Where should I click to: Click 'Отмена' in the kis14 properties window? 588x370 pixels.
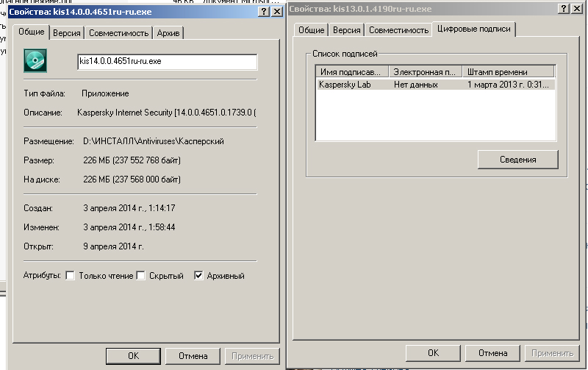click(x=193, y=356)
